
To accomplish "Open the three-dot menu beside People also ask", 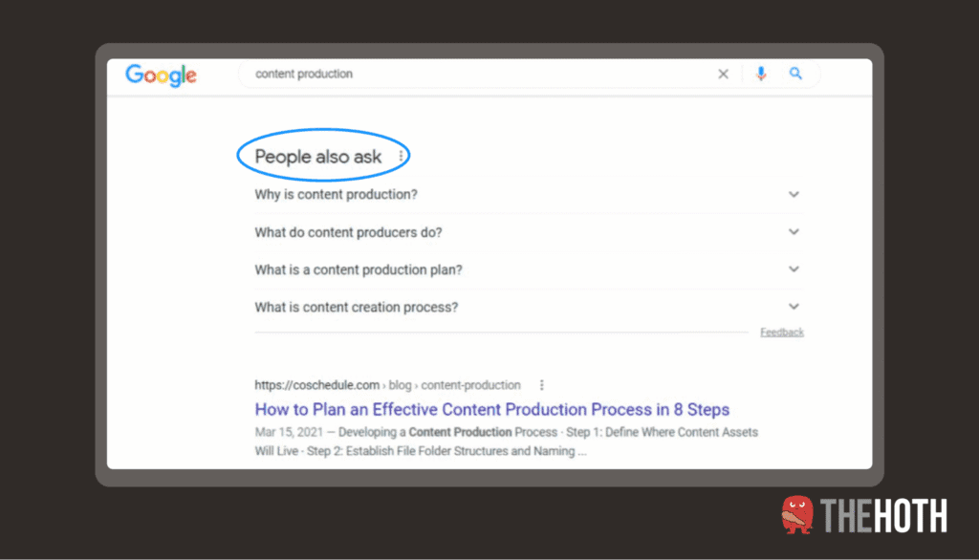I will [399, 156].
